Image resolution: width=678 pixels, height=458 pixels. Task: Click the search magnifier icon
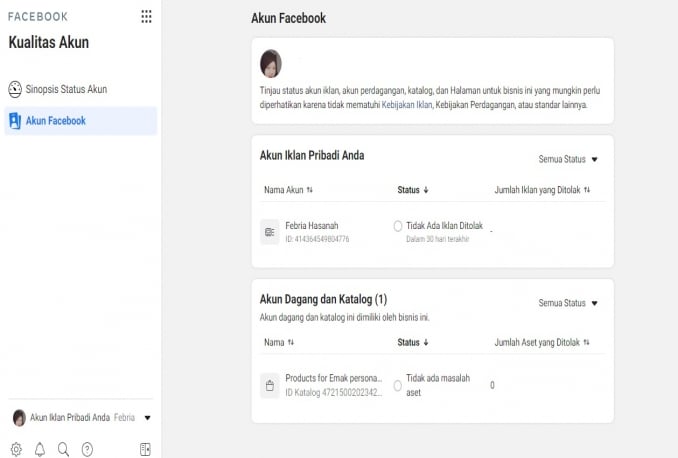63,449
